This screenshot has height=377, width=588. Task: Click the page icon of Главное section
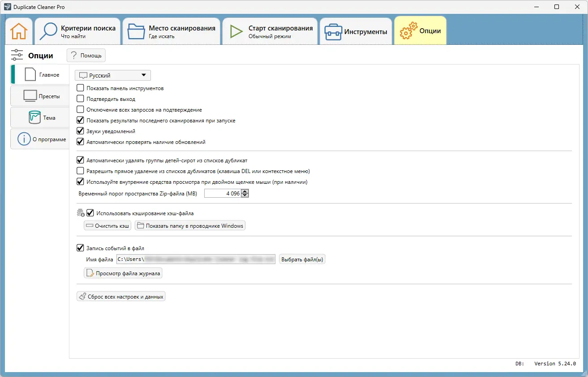point(30,74)
